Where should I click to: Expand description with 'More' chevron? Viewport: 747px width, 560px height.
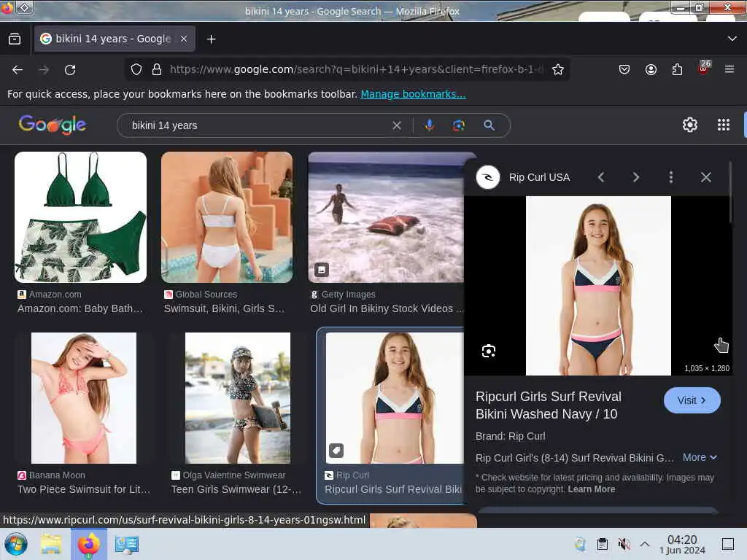tap(700, 457)
